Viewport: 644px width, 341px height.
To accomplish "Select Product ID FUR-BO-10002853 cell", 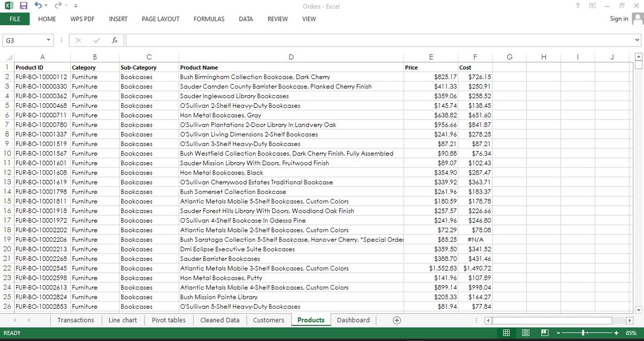I will [42, 307].
